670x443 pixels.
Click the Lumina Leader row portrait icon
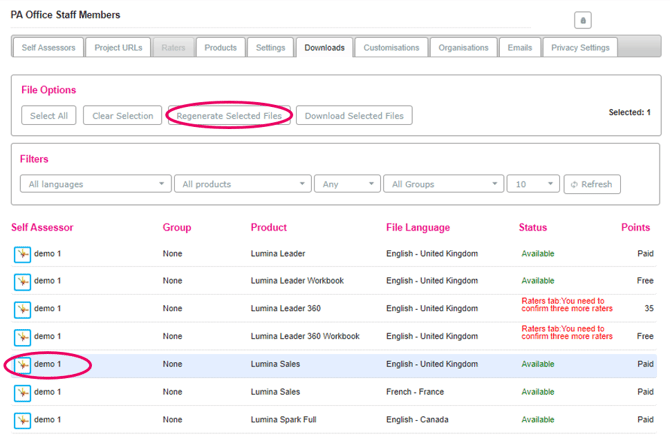point(22,254)
